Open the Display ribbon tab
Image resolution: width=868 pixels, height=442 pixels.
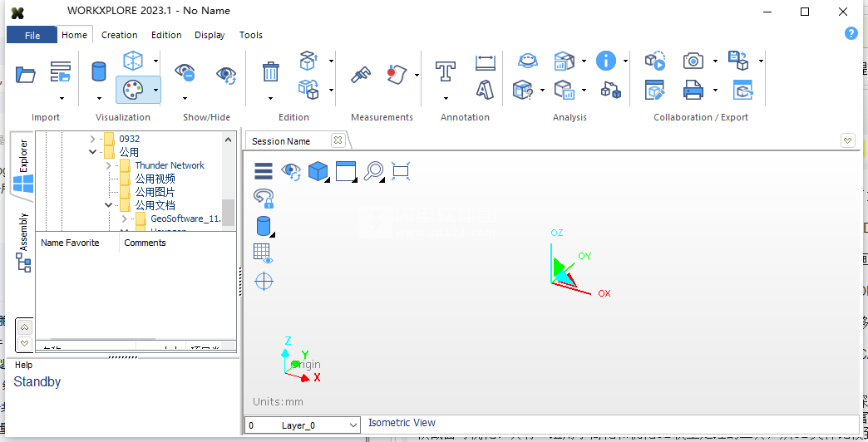point(210,35)
